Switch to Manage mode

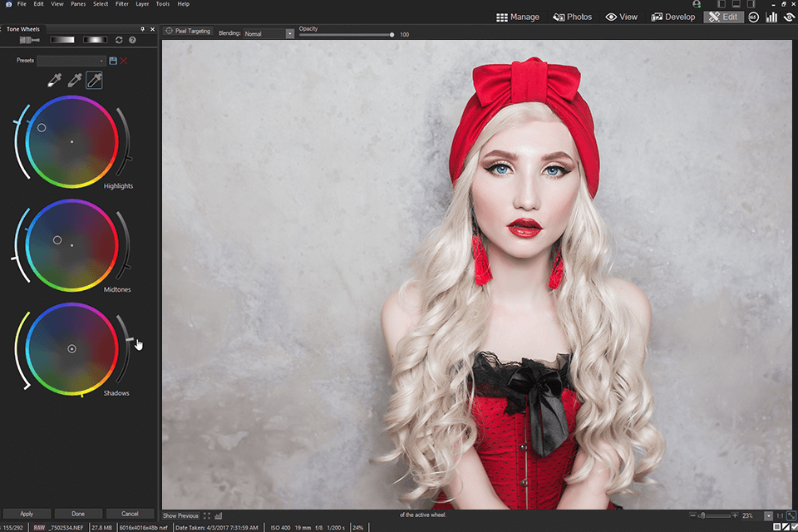tap(518, 17)
